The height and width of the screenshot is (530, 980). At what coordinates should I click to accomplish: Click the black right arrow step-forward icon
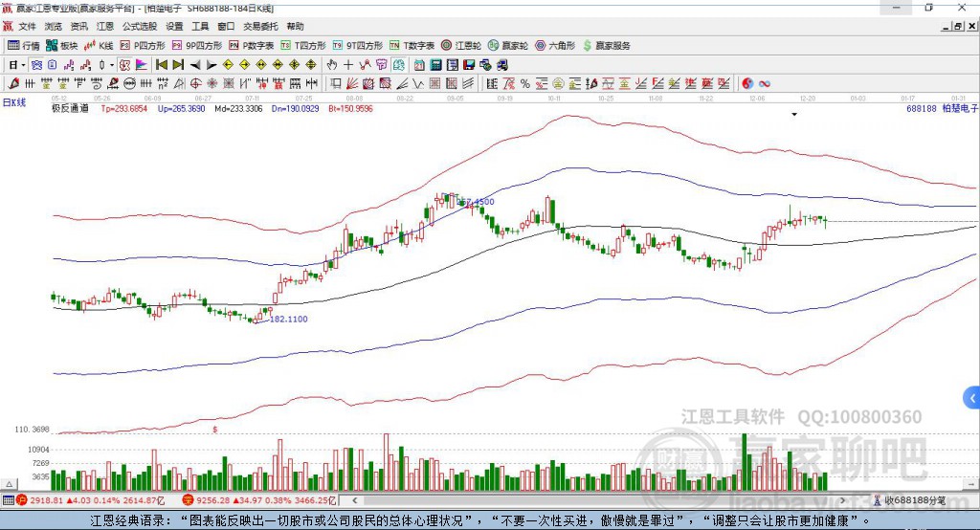[x=212, y=65]
